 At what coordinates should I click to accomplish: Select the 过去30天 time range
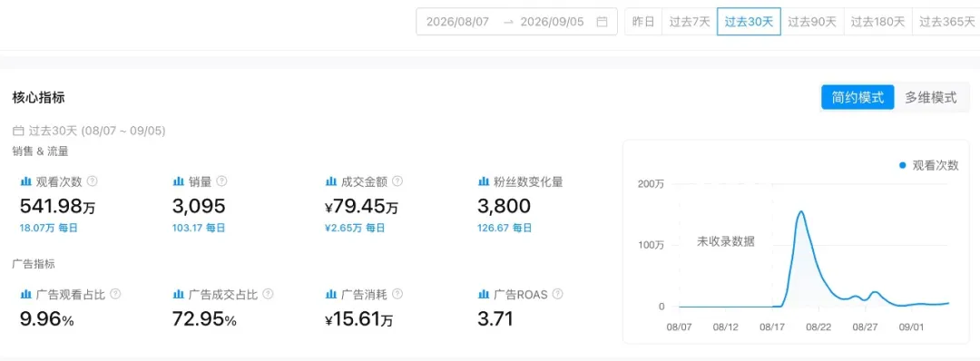pyautogui.click(x=749, y=22)
